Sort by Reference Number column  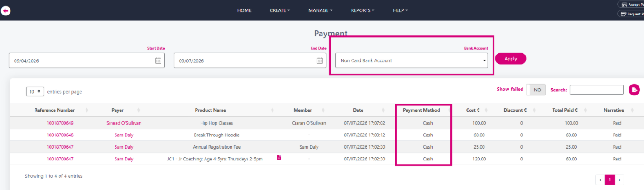(x=55, y=110)
